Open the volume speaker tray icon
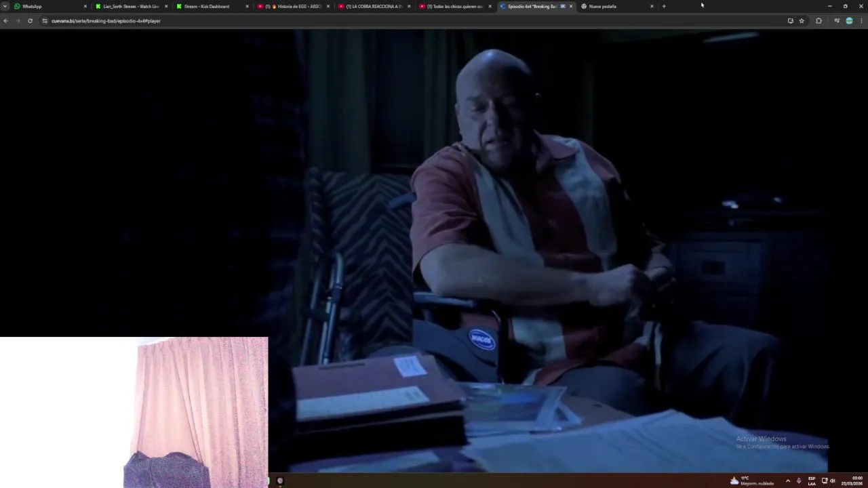The height and width of the screenshot is (488, 868). coord(832,481)
